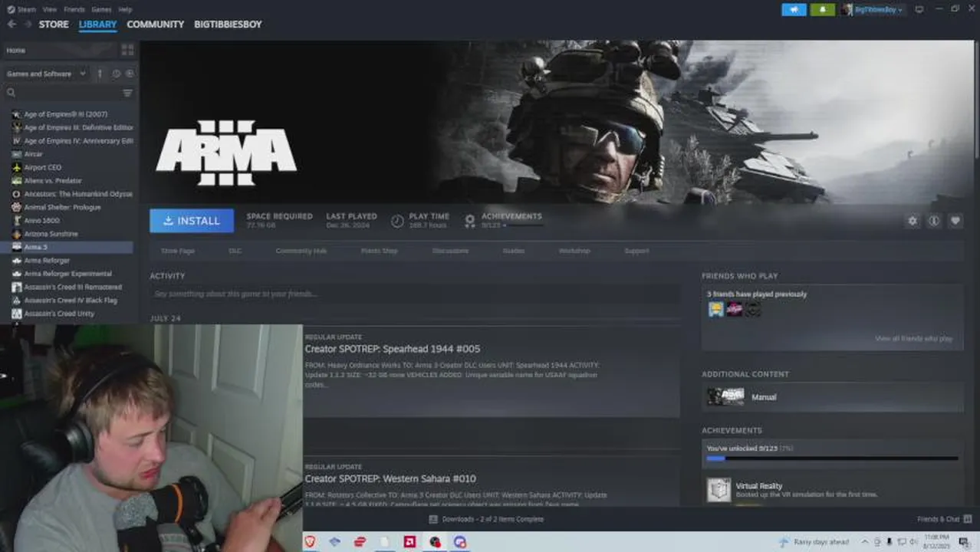The height and width of the screenshot is (552, 980).
Task: Open the Arma 3 Achievements stat
Action: 503,221
